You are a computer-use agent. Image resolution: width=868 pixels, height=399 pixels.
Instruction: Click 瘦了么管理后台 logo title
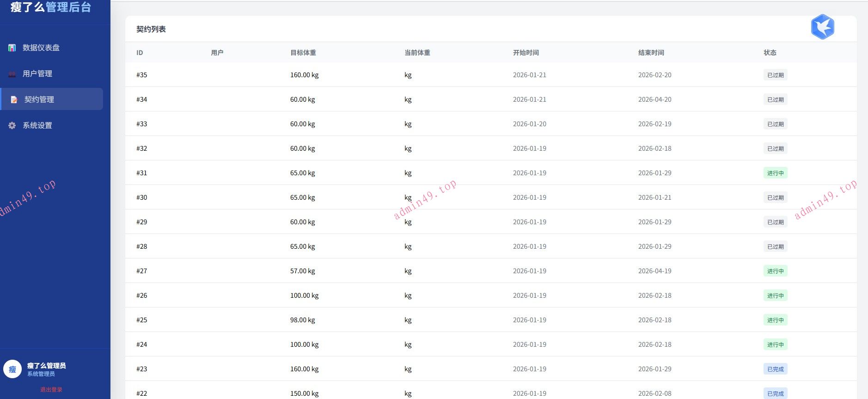pyautogui.click(x=51, y=7)
